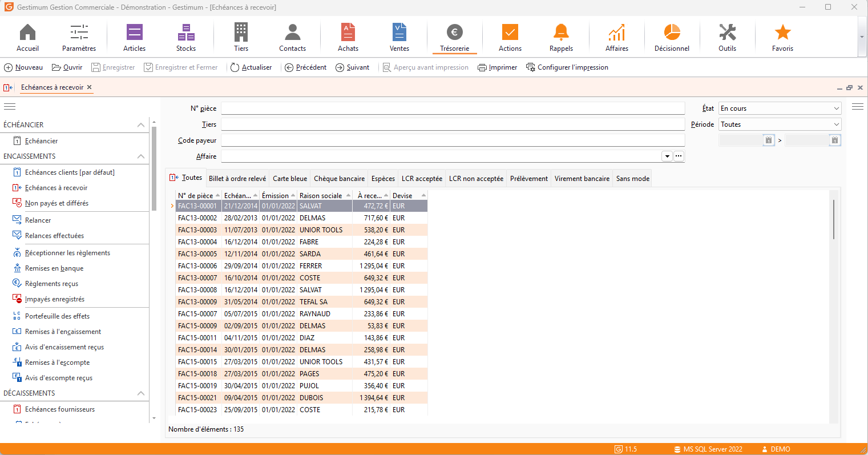Click Imprimer in the toolbar
This screenshot has width=868, height=455.
pos(497,67)
